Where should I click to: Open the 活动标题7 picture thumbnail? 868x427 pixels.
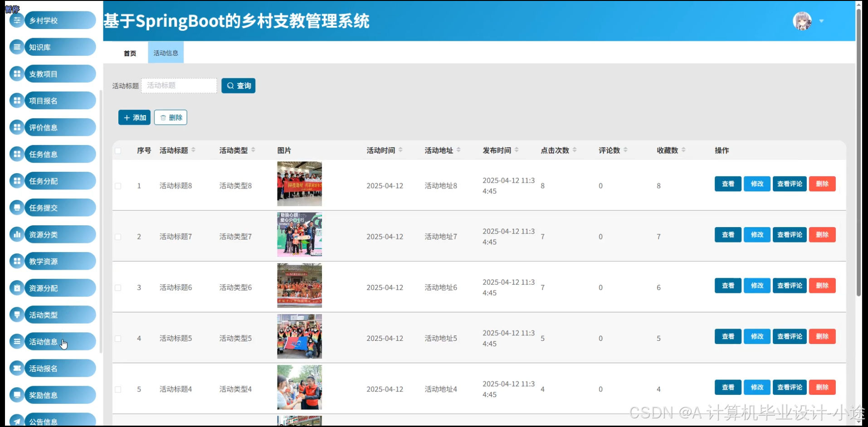pos(299,235)
